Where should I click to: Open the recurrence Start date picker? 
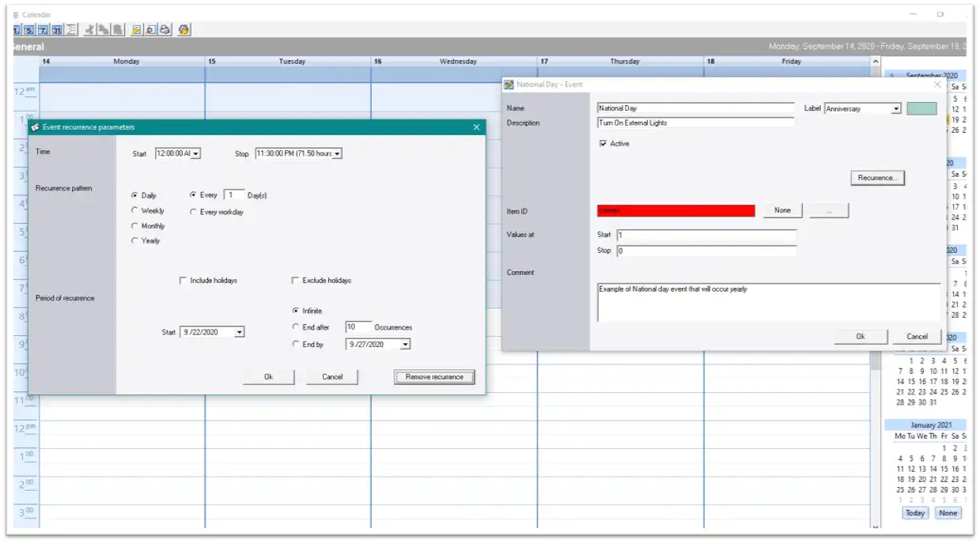(x=239, y=333)
